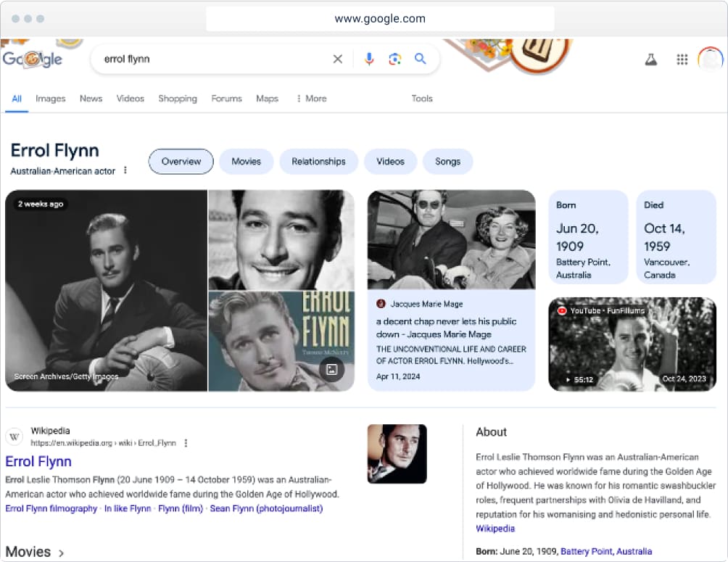The image size is (728, 562).
Task: Follow the Battery Point link in About
Action: 586,551
